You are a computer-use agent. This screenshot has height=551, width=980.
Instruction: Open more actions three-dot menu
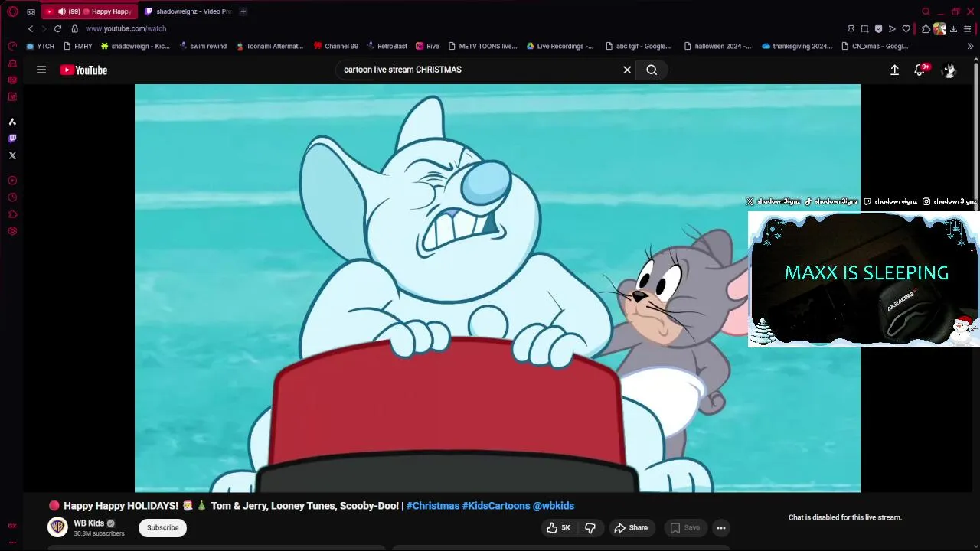[720, 527]
